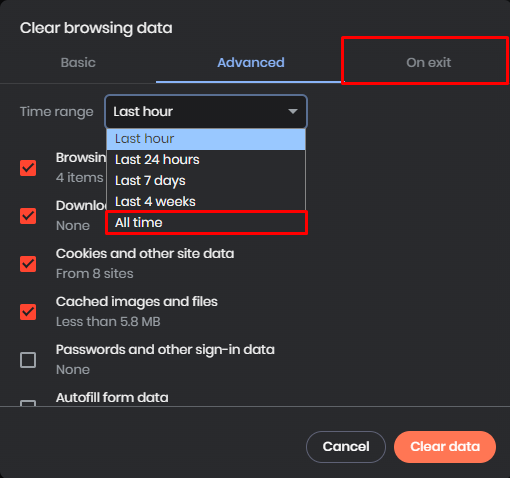
Task: Click the Time range dropdown arrow
Action: 293,111
